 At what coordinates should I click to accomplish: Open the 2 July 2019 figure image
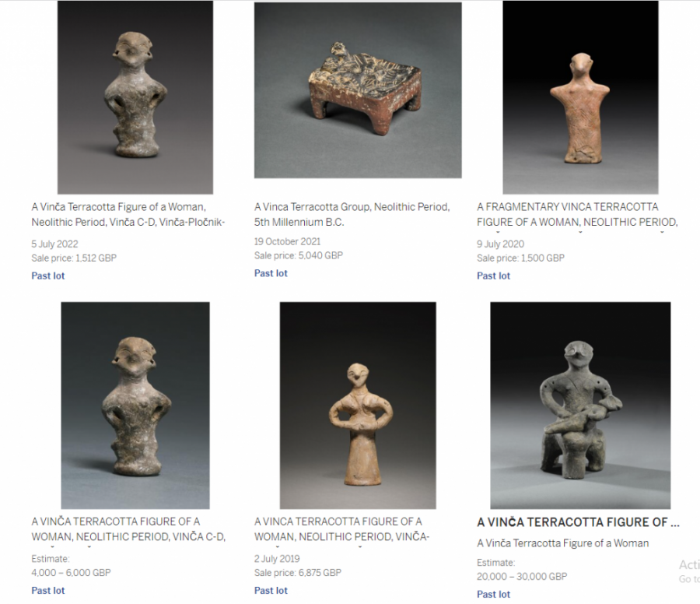tap(358, 406)
